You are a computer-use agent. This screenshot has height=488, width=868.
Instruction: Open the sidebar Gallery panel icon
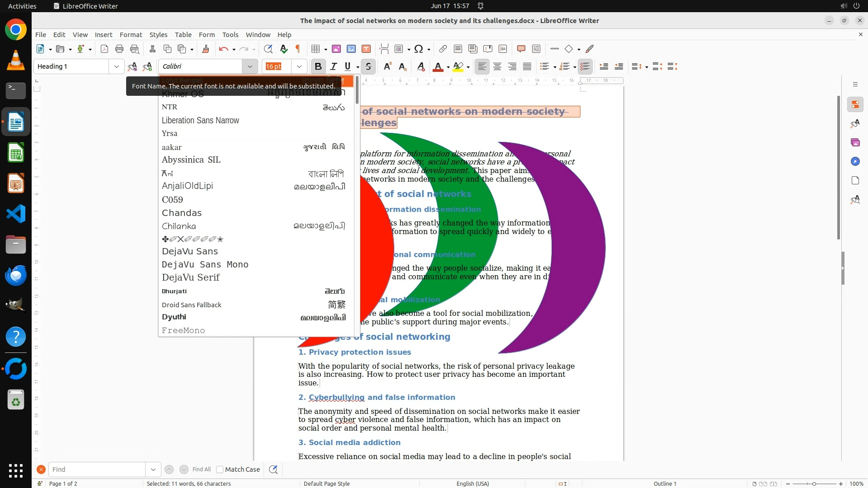(855, 142)
